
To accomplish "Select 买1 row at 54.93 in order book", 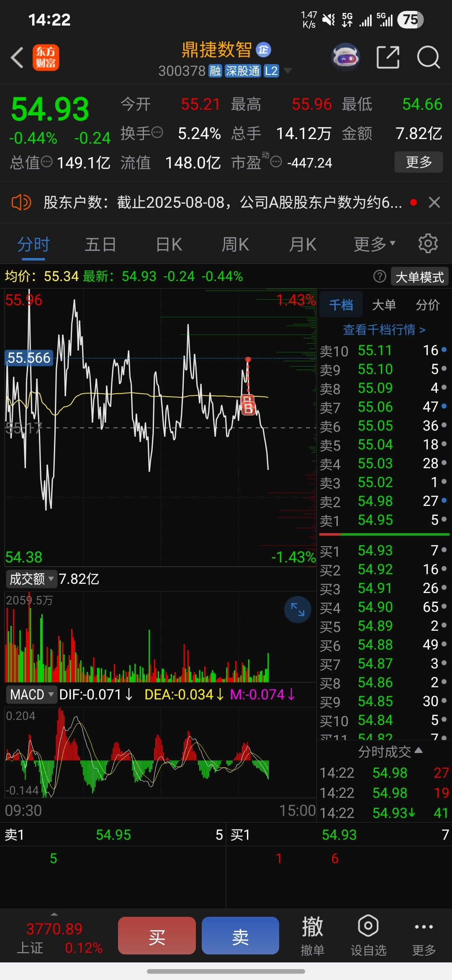I will pos(384,551).
